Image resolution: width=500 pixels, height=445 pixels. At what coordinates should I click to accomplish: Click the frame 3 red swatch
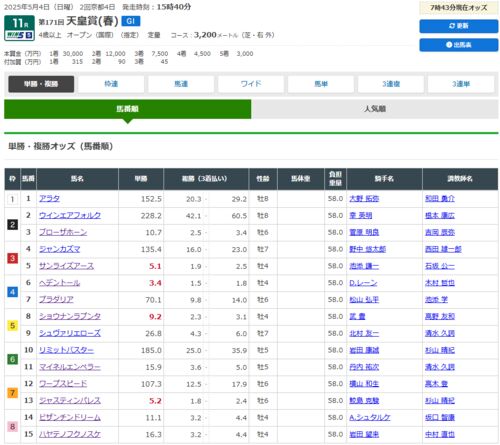click(12, 258)
